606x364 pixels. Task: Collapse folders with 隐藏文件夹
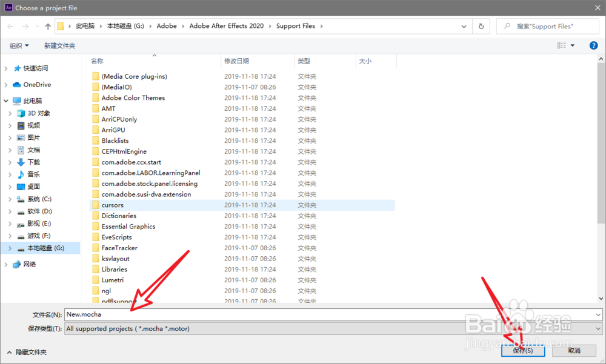click(x=27, y=352)
